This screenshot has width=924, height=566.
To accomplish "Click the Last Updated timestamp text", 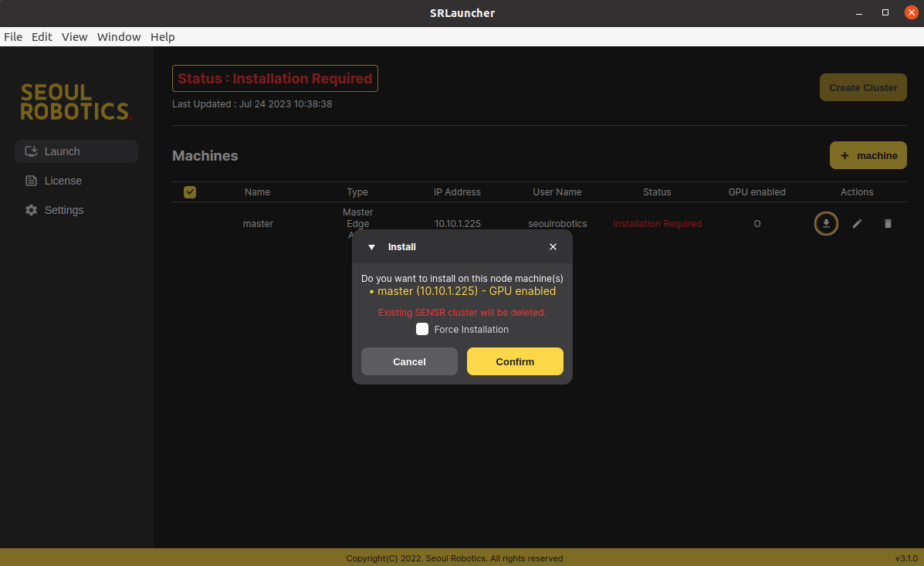I will (x=252, y=103).
